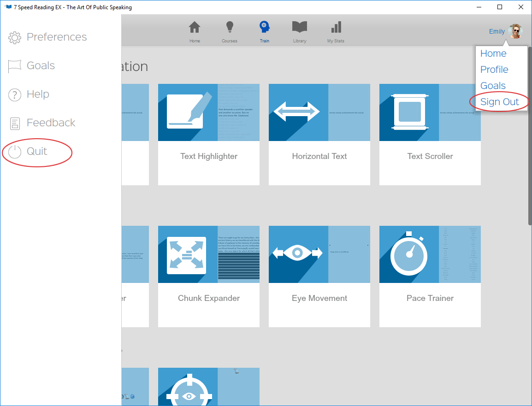Open Courses via the lightbulb icon
The image size is (532, 406).
tap(229, 28)
